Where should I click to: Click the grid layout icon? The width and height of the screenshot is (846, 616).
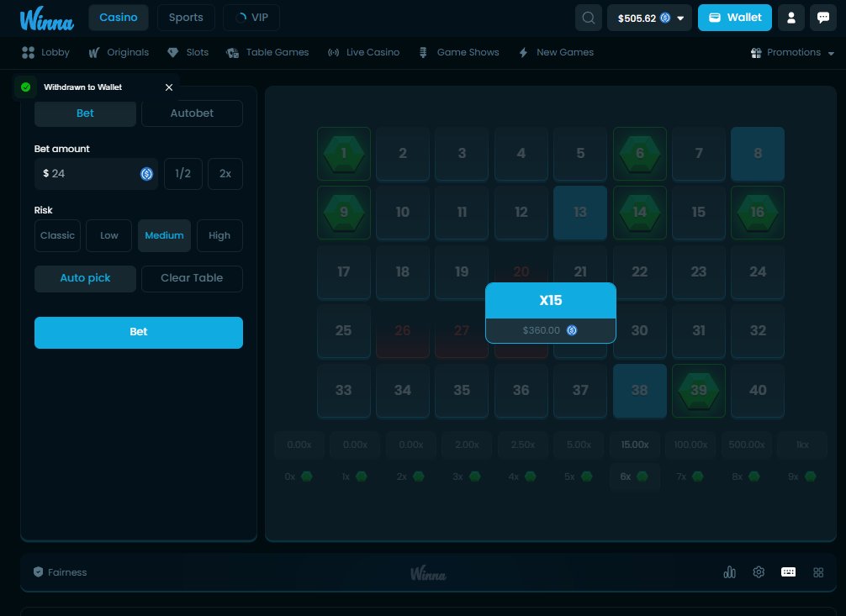(818, 572)
